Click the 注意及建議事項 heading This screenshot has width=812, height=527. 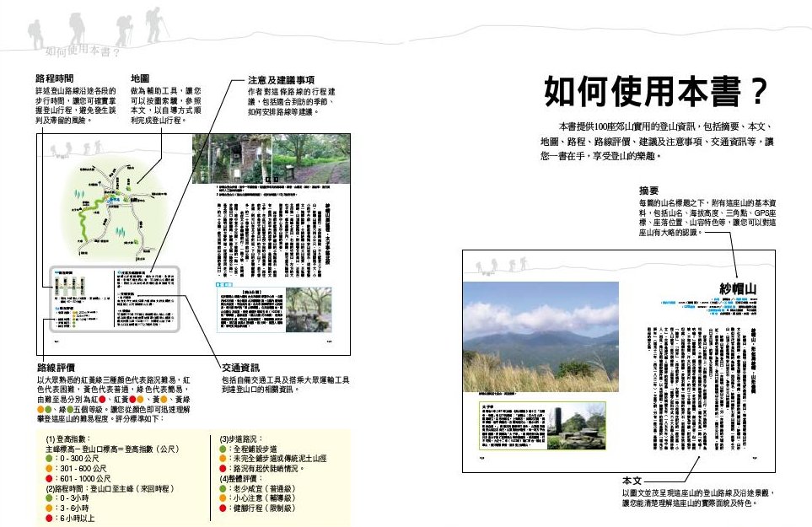click(281, 80)
